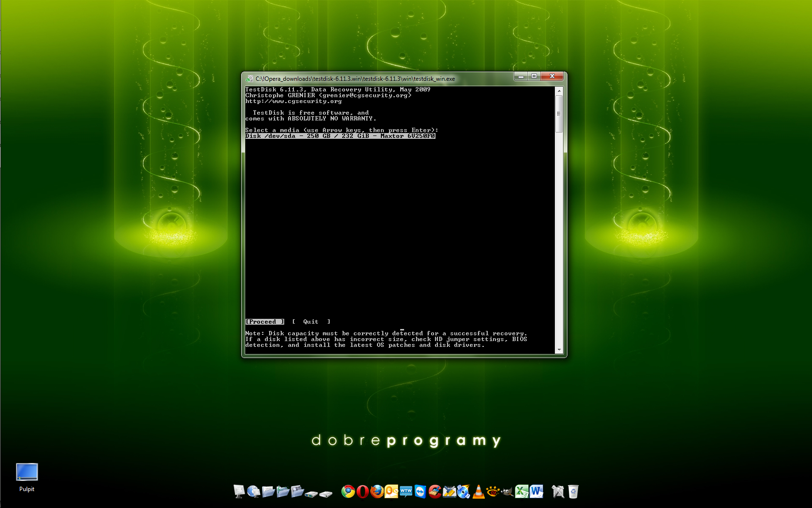Open the testdisk window system menu icon
This screenshot has height=508, width=812.
250,78
